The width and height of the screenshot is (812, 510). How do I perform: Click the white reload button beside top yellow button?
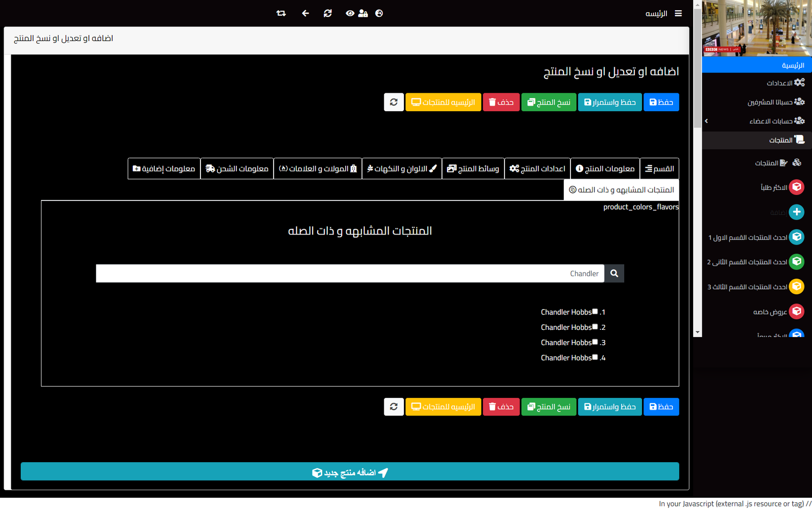point(394,103)
